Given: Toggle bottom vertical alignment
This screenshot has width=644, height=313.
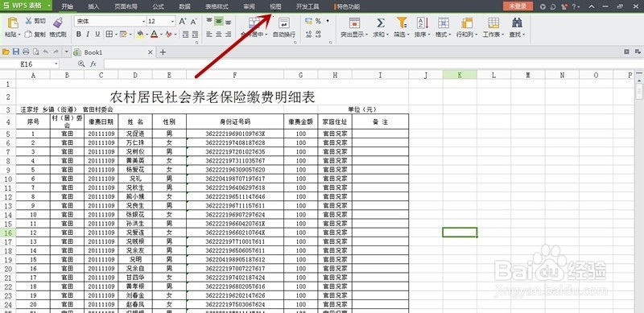Looking at the screenshot, I should (x=229, y=22).
